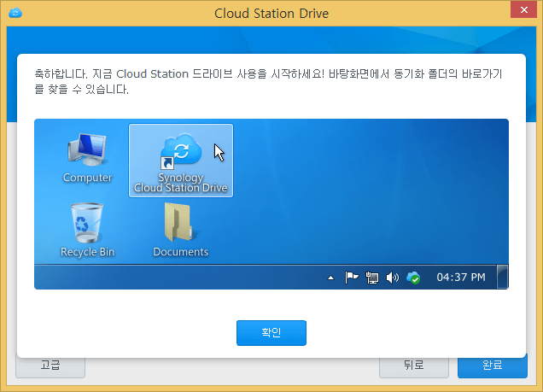The image size is (543, 392).
Task: Select the Synology Cloud Station Drive shortcut
Action: 181,161
